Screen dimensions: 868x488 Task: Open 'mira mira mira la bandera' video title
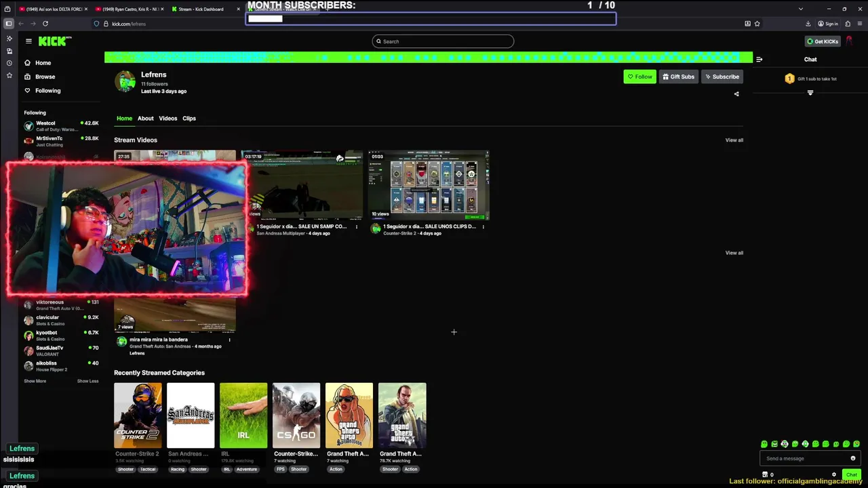[x=159, y=340]
